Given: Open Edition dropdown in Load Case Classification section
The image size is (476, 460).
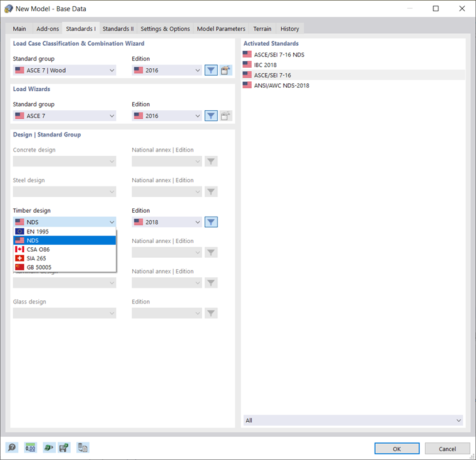Looking at the screenshot, I should point(167,70).
